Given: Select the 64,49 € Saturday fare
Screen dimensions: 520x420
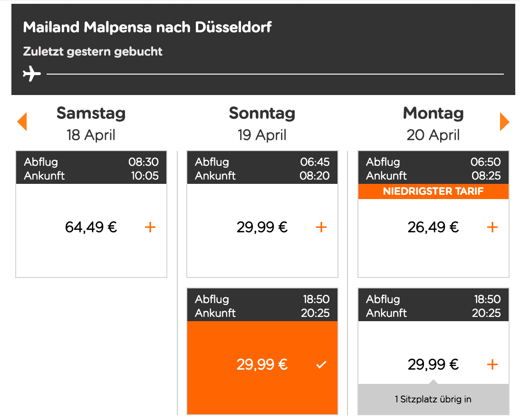Looking at the screenshot, I should pyautogui.click(x=91, y=228).
